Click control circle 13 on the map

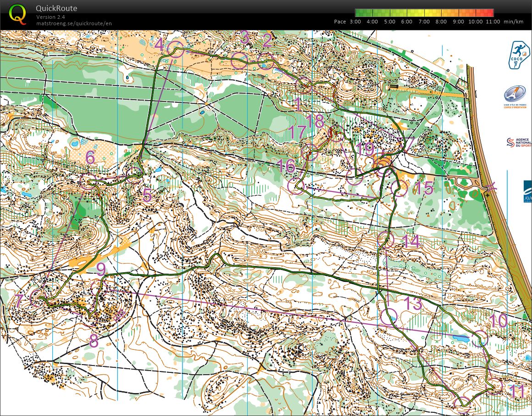click(x=388, y=317)
